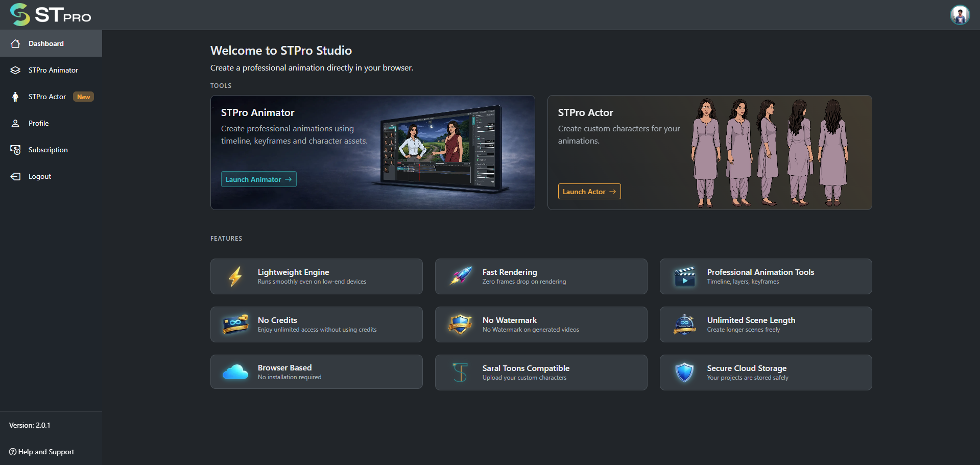This screenshot has width=980, height=465.
Task: Click the STPro Actor person icon
Action: point(15,97)
